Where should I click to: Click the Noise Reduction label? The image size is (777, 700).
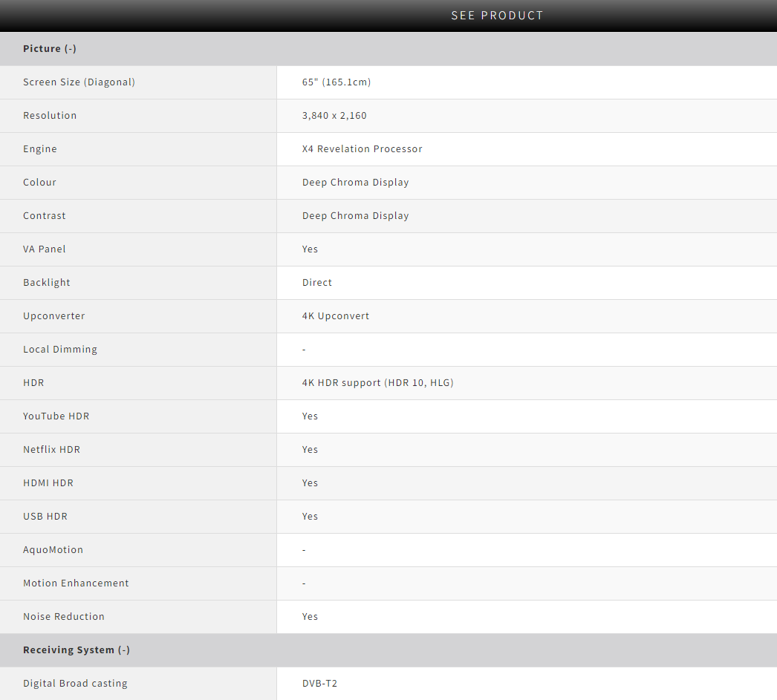pos(64,617)
